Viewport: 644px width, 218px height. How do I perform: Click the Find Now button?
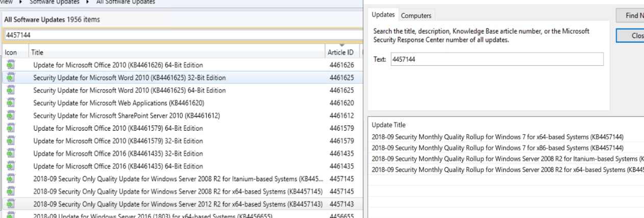pyautogui.click(x=630, y=16)
